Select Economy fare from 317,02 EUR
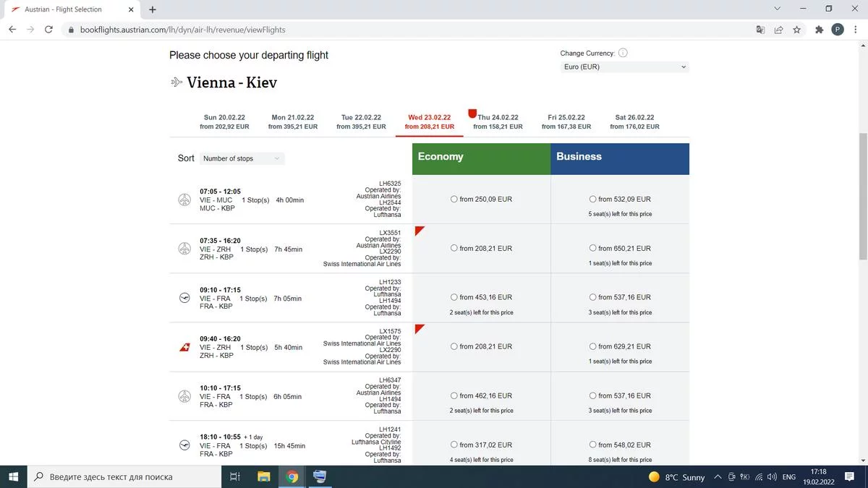Image resolution: width=868 pixels, height=488 pixels. tap(454, 445)
